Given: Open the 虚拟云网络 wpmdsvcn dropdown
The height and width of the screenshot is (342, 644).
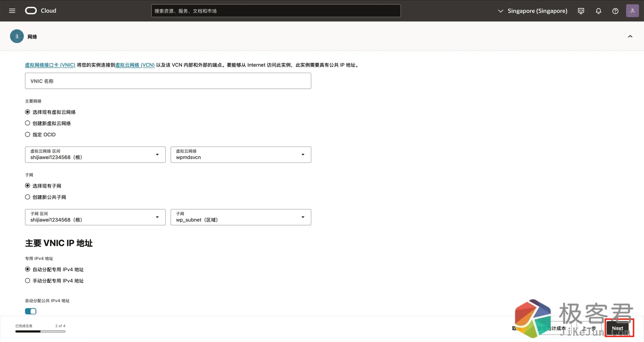Looking at the screenshot, I should [x=241, y=155].
